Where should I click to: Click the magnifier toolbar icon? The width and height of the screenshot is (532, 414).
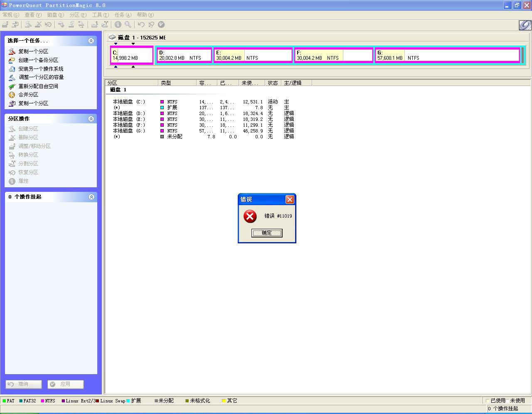128,24
